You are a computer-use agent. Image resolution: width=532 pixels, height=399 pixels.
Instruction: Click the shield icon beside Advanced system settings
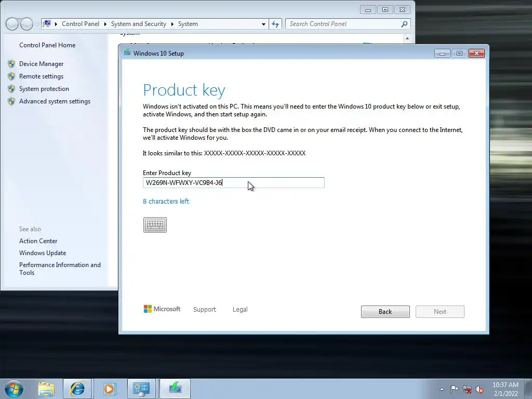11,101
